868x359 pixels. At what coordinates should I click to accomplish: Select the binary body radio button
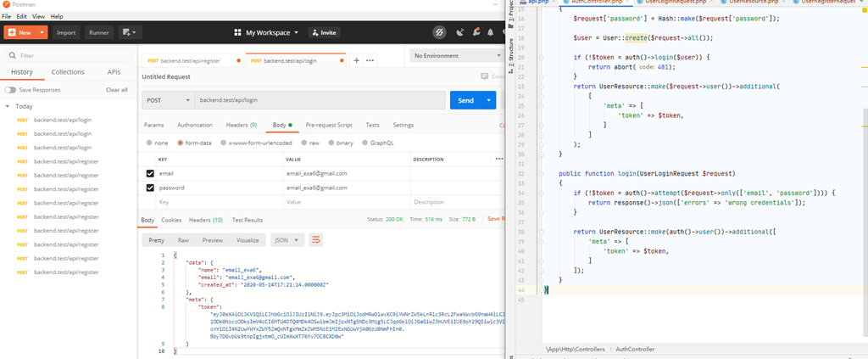click(331, 143)
